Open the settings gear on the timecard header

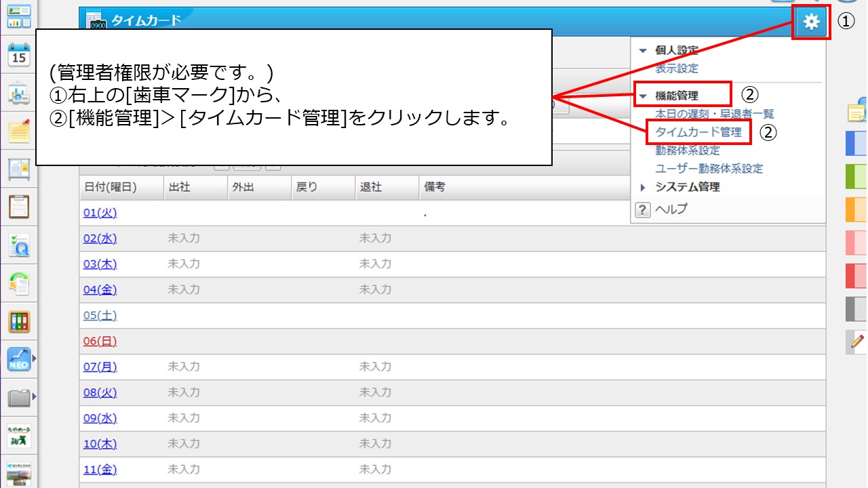(811, 21)
